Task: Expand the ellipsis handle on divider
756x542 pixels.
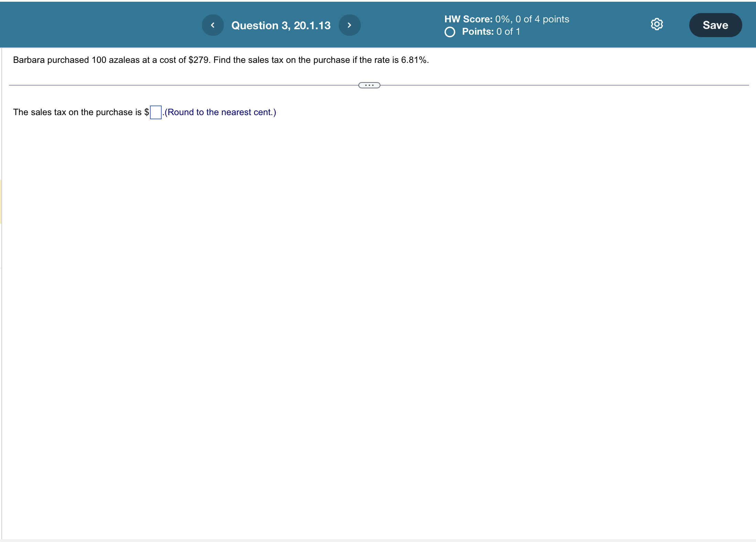Action: coord(369,85)
